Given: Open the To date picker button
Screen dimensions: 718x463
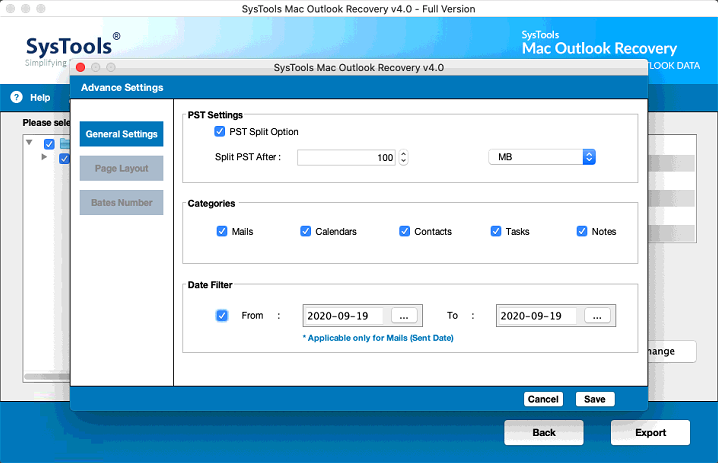Looking at the screenshot, I should click(x=597, y=316).
